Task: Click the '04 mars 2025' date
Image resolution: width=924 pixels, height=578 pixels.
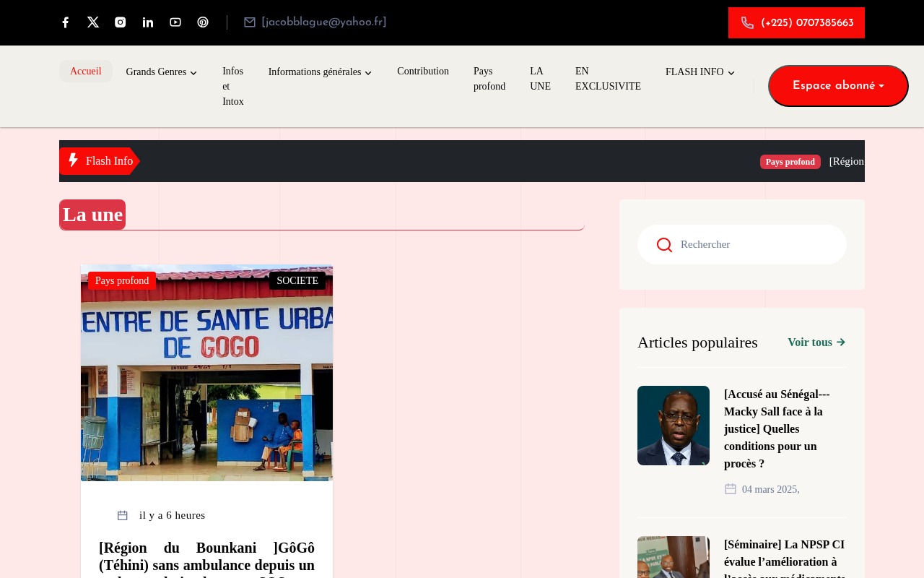Action: point(771,490)
